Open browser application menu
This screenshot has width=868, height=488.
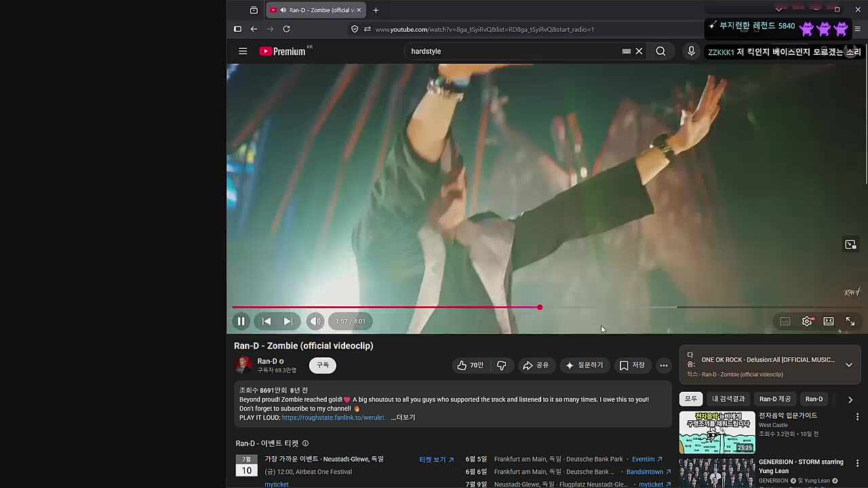coord(857,29)
